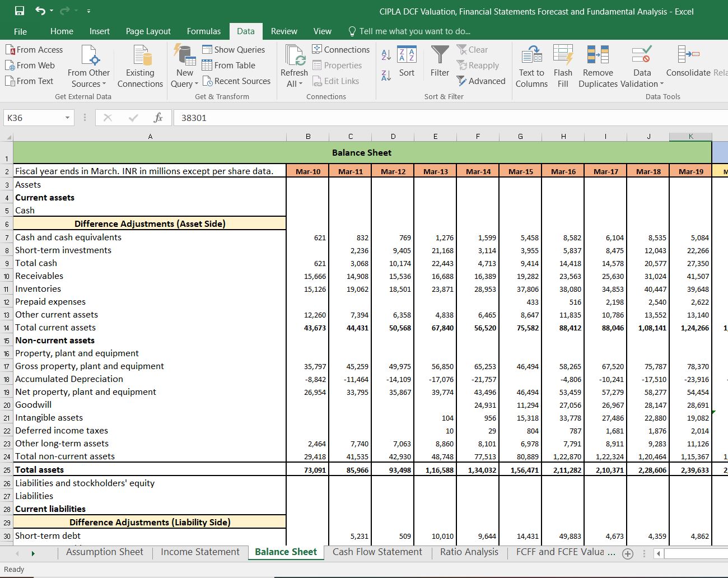The width and height of the screenshot is (728, 578).
Task: Click the Insert Function fx button
Action: click(158, 118)
